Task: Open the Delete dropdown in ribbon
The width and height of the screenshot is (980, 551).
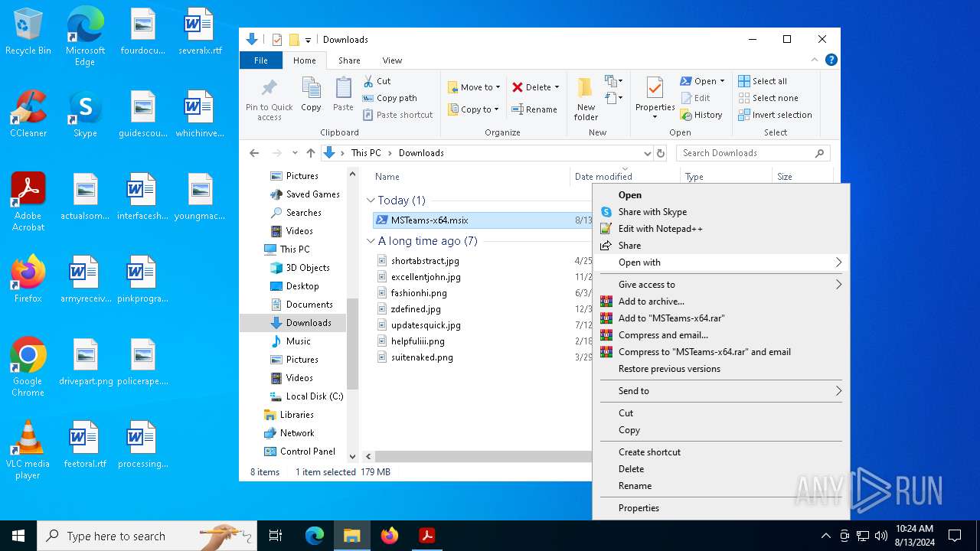Action: [536, 87]
